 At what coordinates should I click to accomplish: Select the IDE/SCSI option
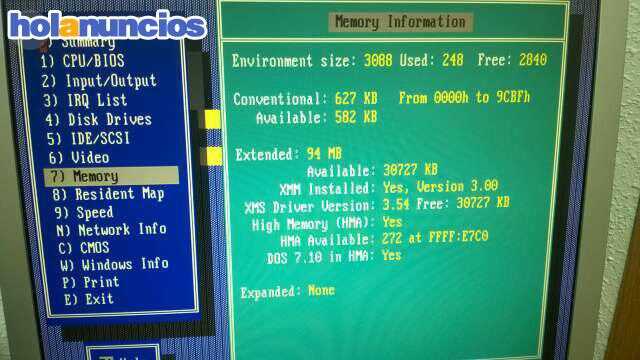click(x=89, y=138)
